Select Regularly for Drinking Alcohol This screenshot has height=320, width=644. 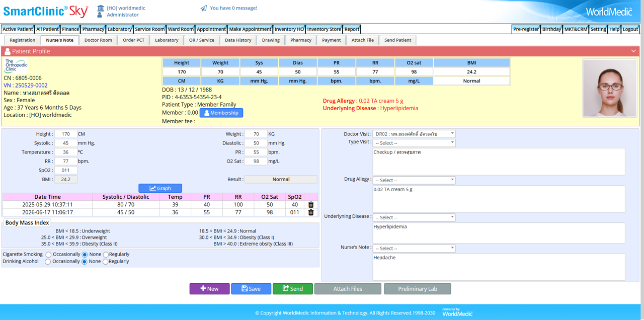point(105,262)
